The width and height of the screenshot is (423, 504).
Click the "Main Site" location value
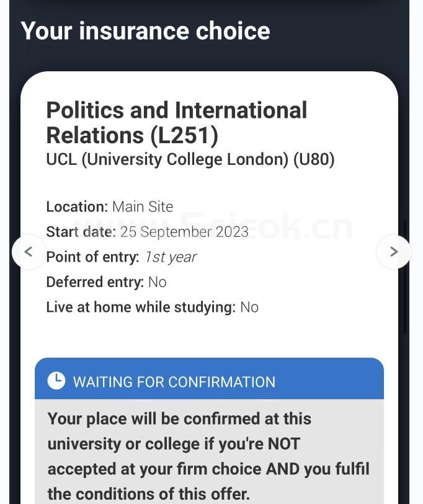[x=143, y=206]
